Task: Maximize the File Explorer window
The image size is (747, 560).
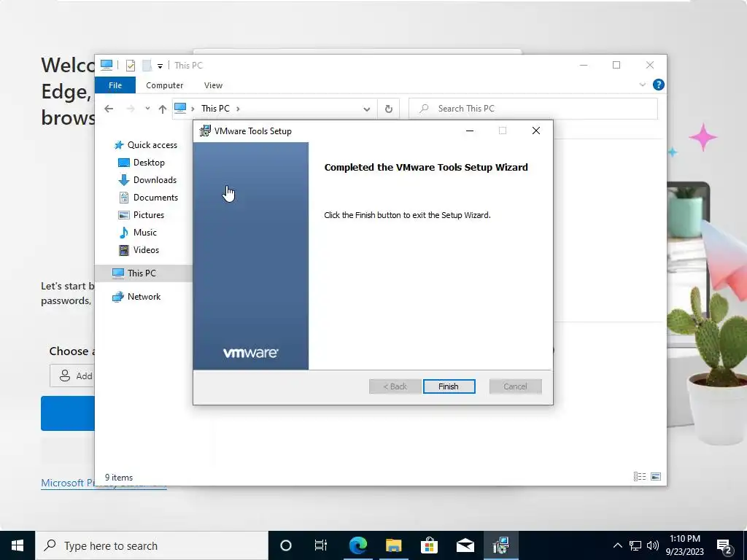Action: [616, 65]
